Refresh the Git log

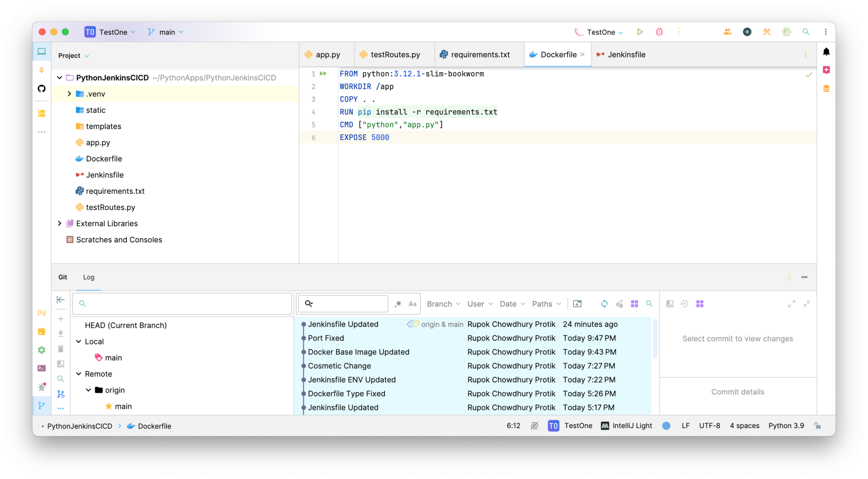[x=604, y=304]
